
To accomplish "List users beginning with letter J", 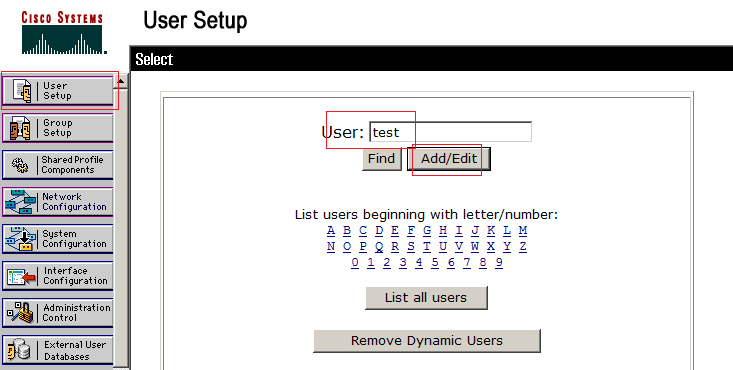I will tap(475, 231).
